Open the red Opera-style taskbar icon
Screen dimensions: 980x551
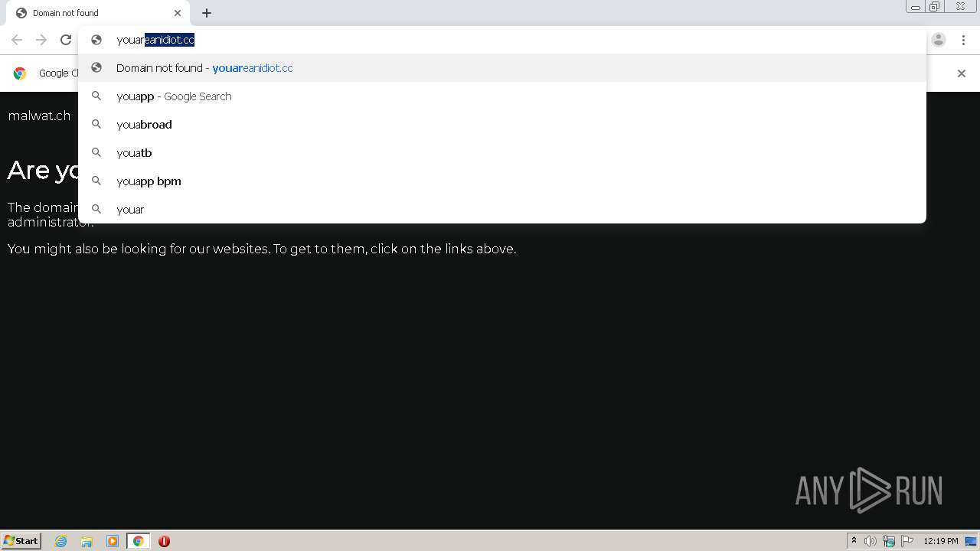coord(164,541)
